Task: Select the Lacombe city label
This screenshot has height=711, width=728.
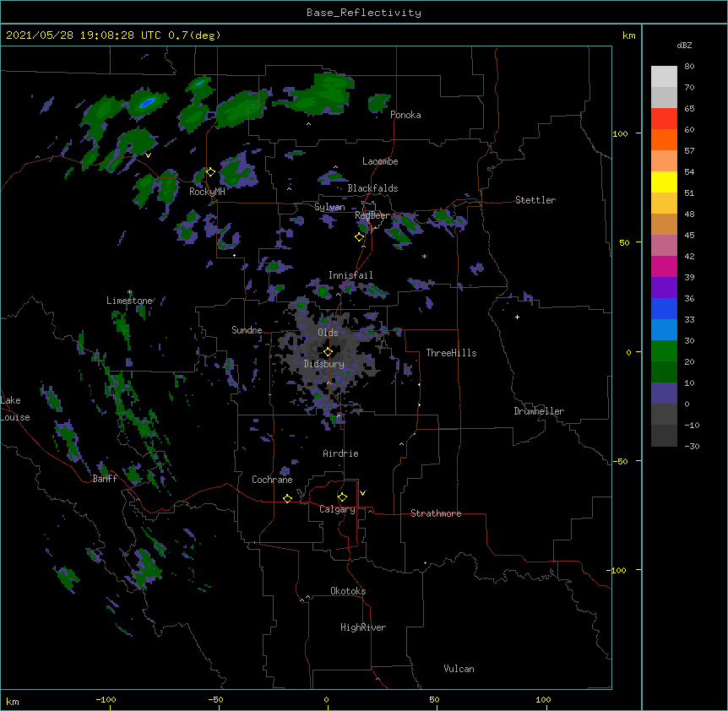Action: [380, 161]
